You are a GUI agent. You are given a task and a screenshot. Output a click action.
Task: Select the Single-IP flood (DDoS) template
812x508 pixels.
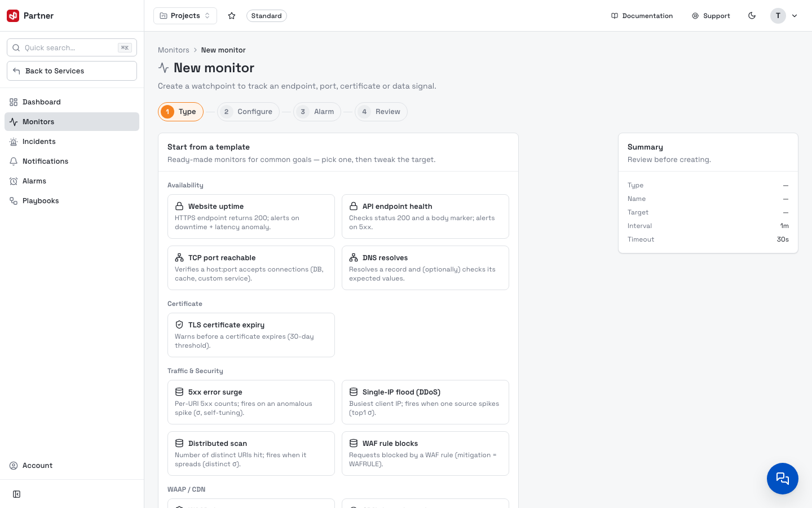click(x=425, y=402)
